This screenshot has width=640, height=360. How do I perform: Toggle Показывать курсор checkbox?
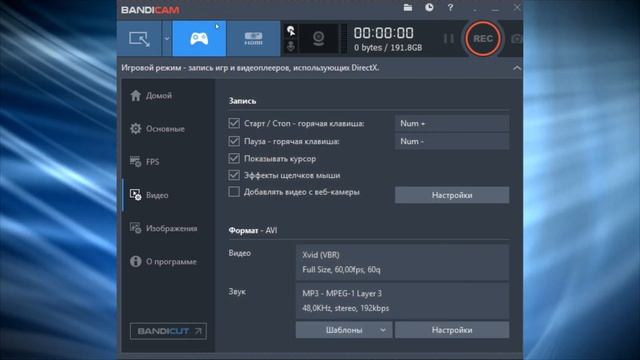[x=234, y=158]
